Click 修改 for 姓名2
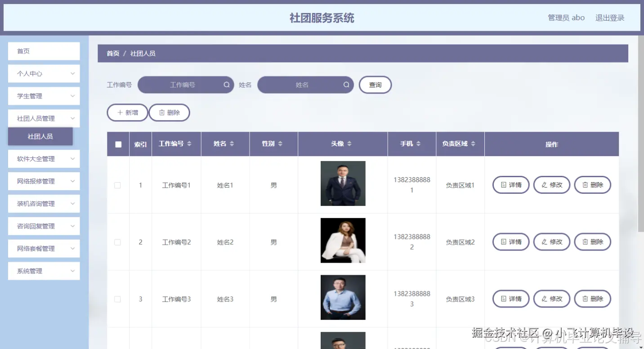 pyautogui.click(x=552, y=242)
